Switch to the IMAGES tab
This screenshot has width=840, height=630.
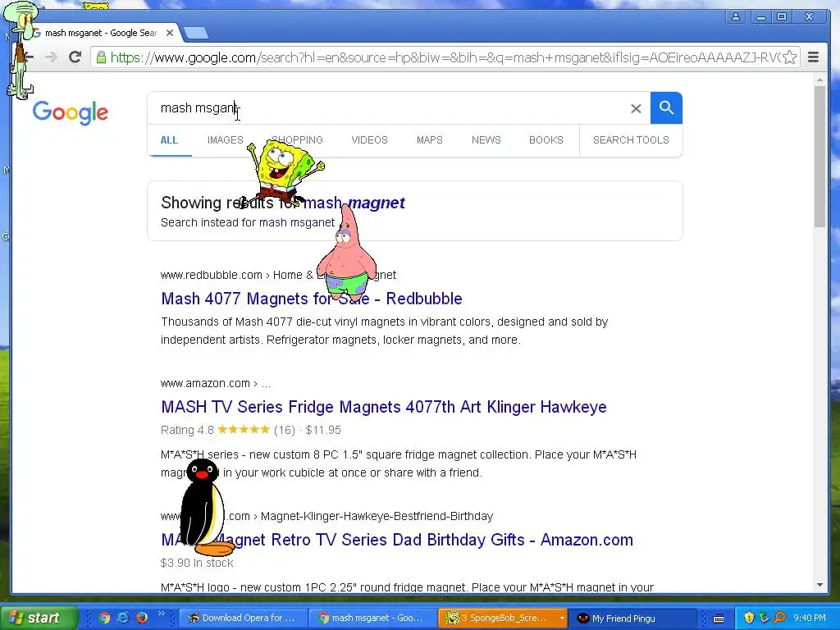[225, 139]
